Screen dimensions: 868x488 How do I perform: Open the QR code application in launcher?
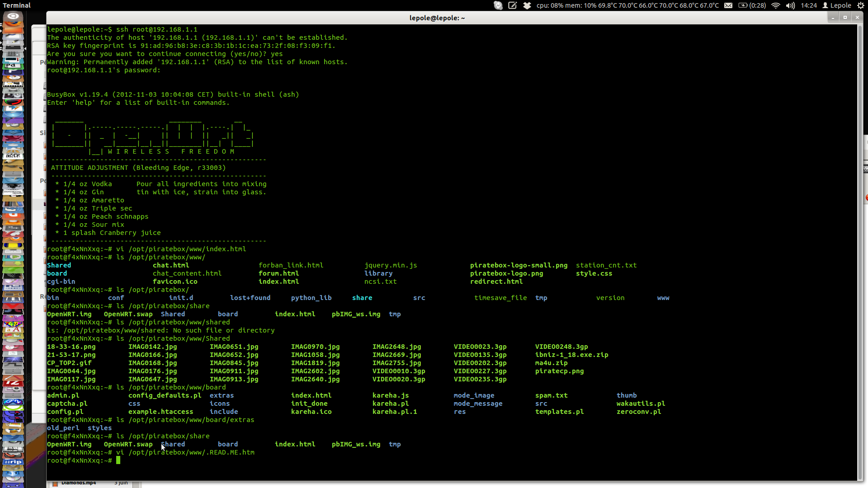(x=13, y=156)
